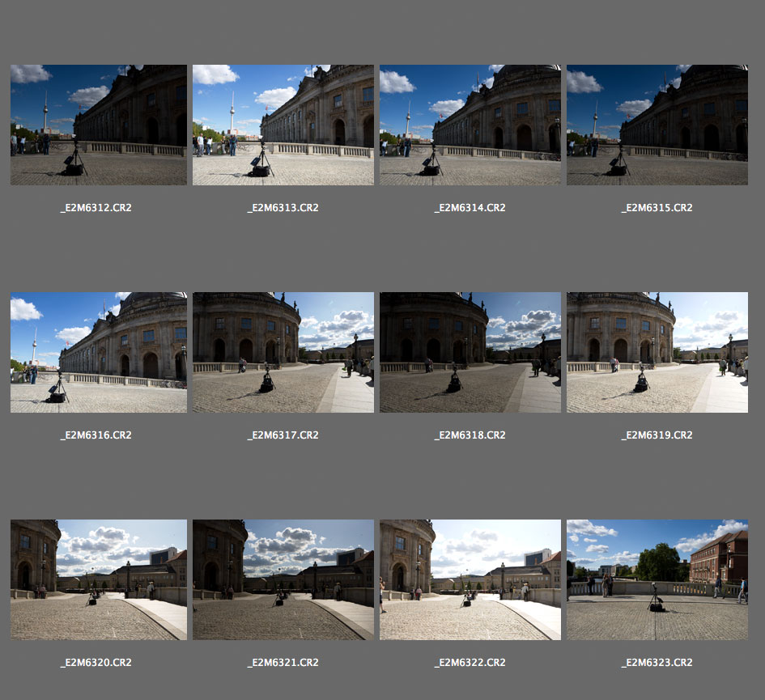This screenshot has width=765, height=700.
Task: Click the _E2M6319.CR2 filename caption
Action: [x=657, y=435]
